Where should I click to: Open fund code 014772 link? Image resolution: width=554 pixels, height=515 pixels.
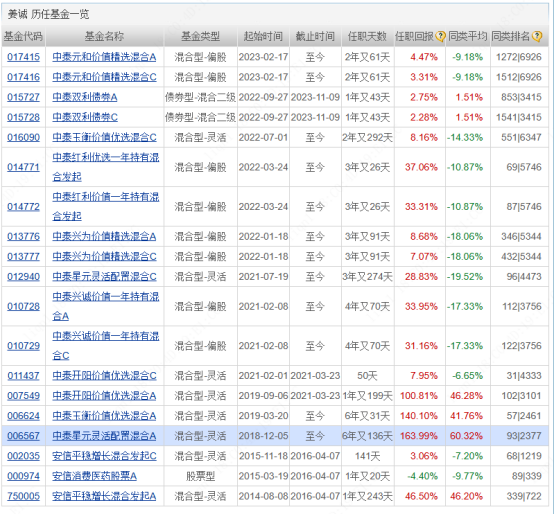click(23, 207)
